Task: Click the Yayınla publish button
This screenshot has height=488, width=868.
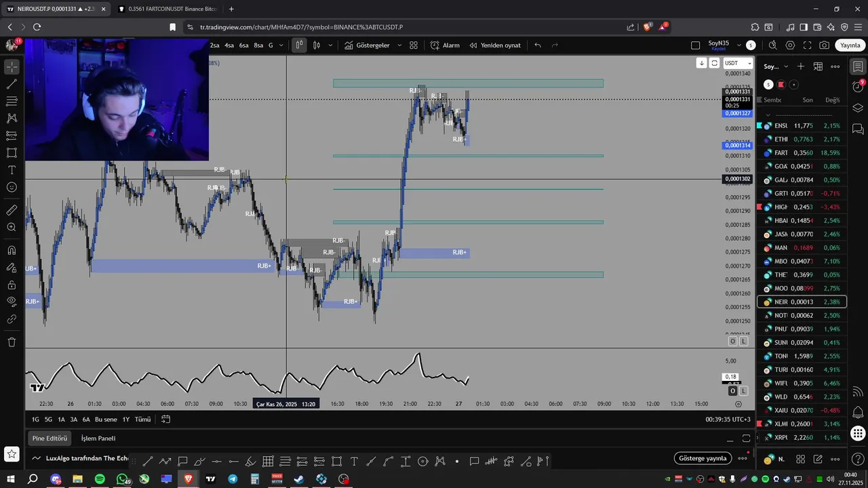Action: point(850,45)
